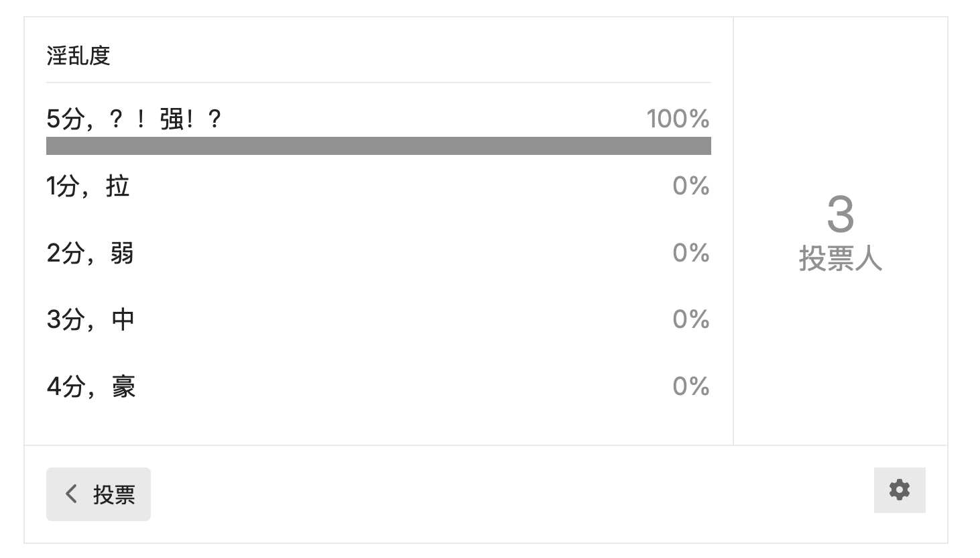Click the 投票人 voters label

point(840,259)
